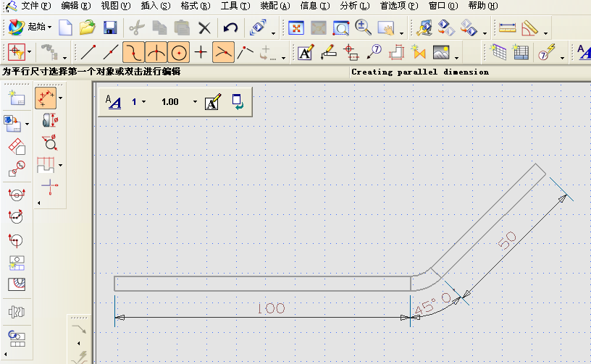Open the AA dimension style icon
Viewport: 591px width, 364px height.
point(113,102)
